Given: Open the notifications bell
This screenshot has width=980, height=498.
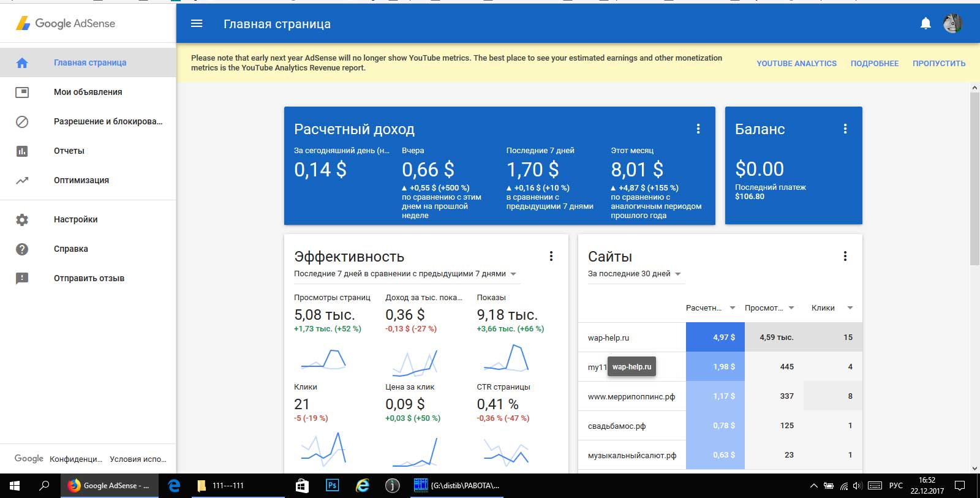Looking at the screenshot, I should [x=925, y=23].
